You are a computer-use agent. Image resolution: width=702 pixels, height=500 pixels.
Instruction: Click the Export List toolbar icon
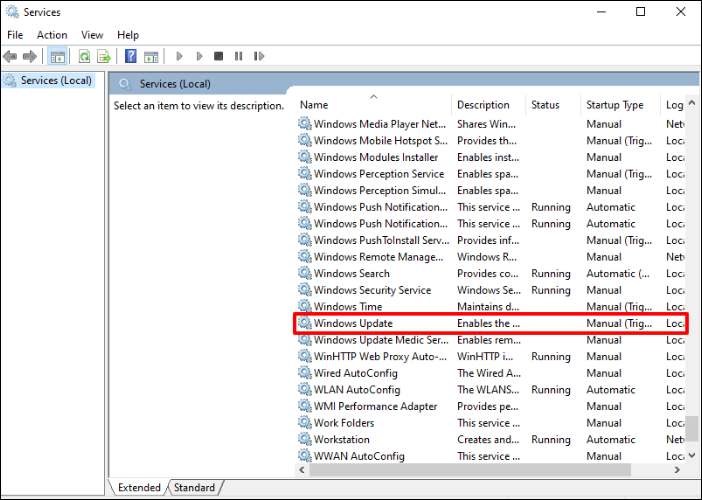click(x=103, y=57)
